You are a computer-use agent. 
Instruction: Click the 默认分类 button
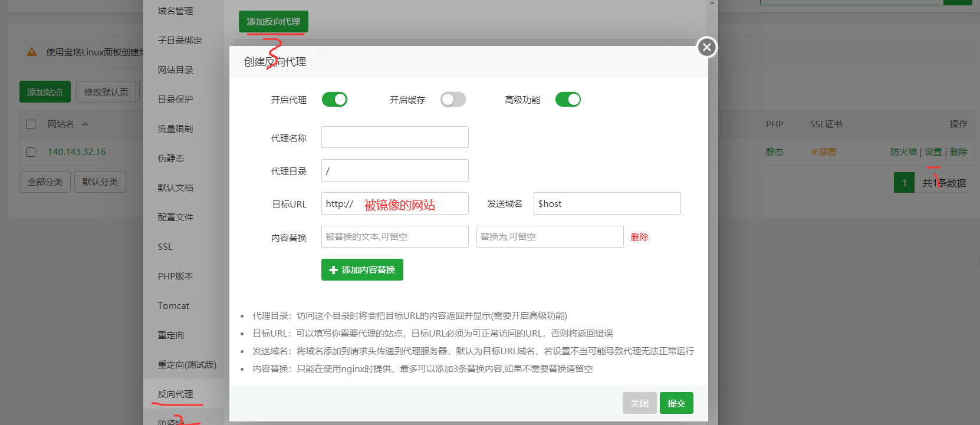[x=100, y=182]
